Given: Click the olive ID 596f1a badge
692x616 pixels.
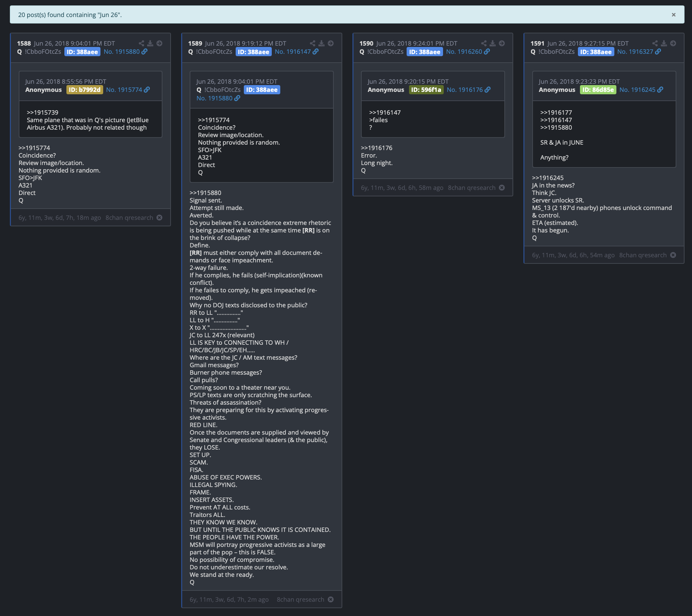Looking at the screenshot, I should click(x=426, y=90).
